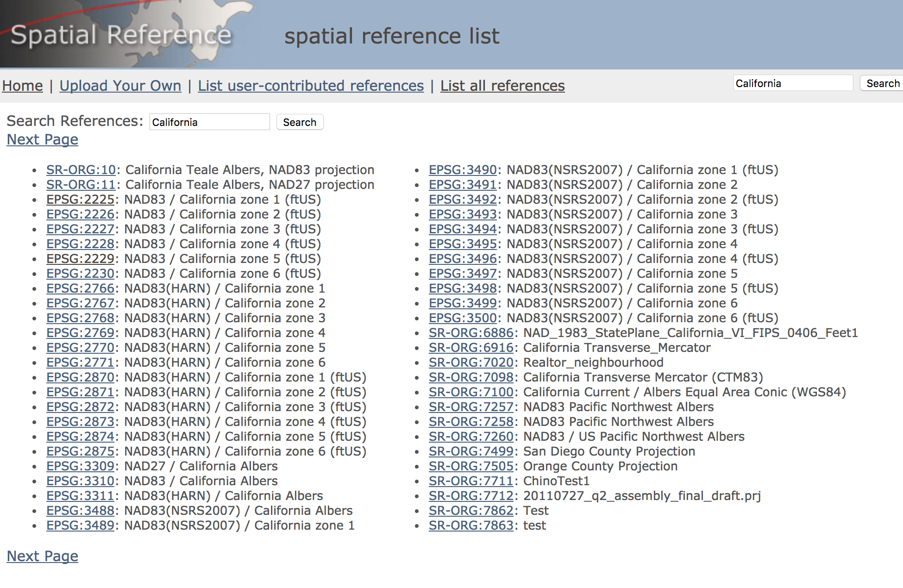Open EPSG:3498 link
903x588 pixels.
coord(463,288)
